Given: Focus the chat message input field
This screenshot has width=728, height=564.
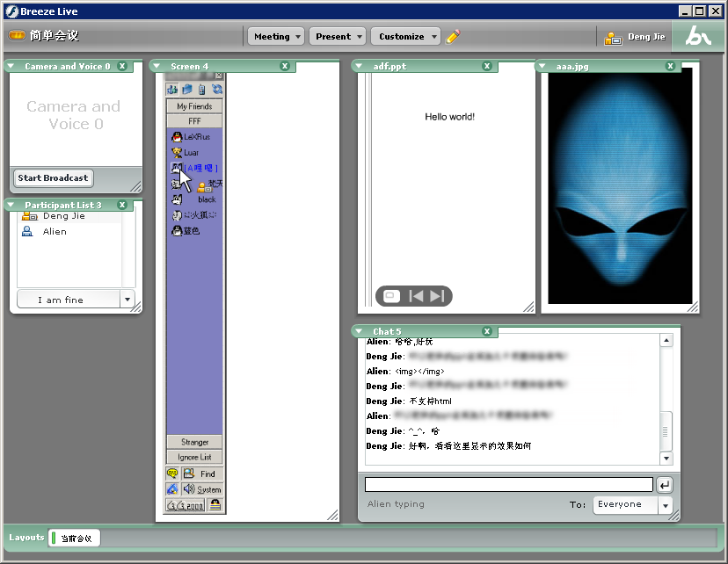Looking at the screenshot, I should 509,485.
